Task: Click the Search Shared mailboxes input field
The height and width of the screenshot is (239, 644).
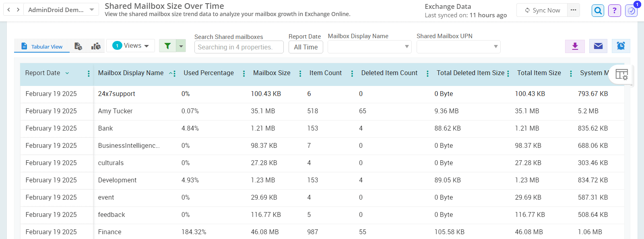Action: click(238, 47)
